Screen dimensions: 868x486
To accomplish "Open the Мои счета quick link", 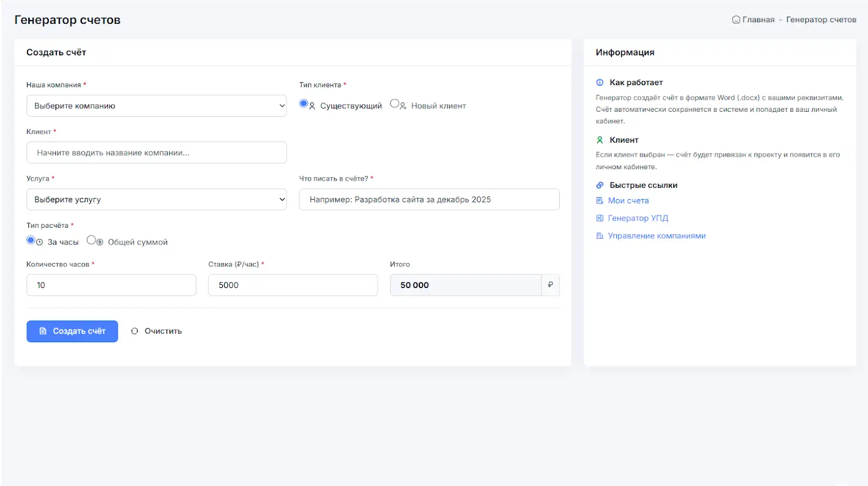I will (x=628, y=201).
